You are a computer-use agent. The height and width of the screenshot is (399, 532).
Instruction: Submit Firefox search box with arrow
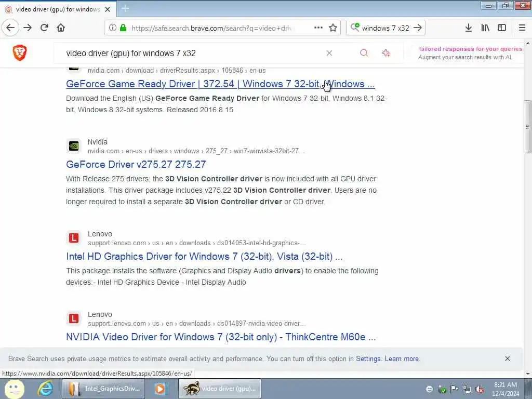(418, 28)
